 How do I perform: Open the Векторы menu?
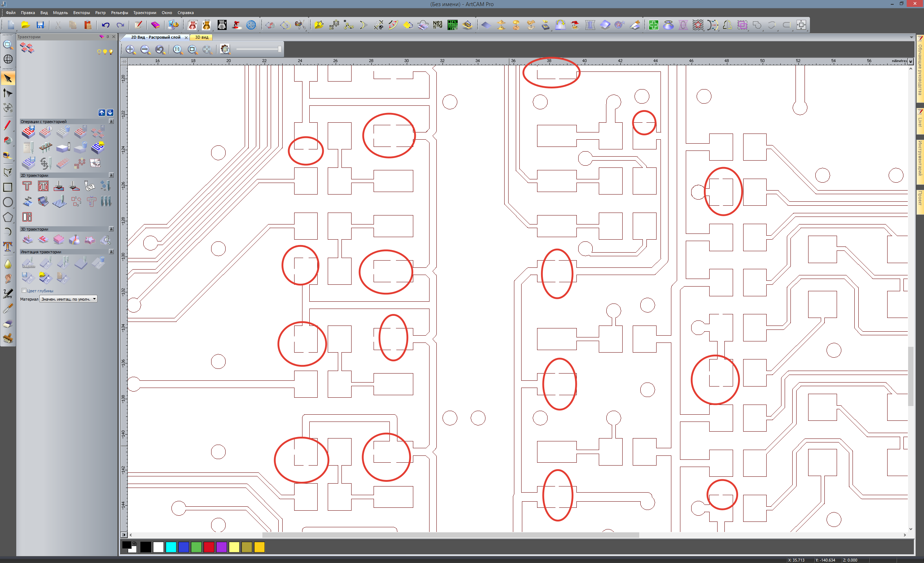tap(81, 13)
